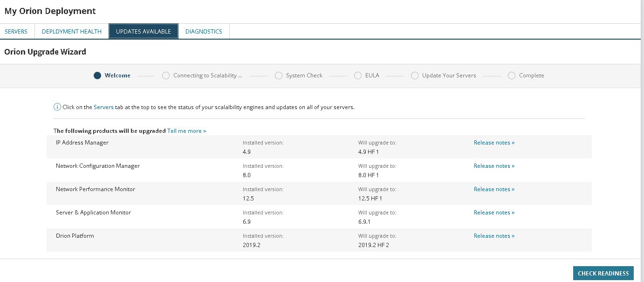The height and width of the screenshot is (282, 644).
Task: Click the My Orion Deployment title
Action: (50, 11)
